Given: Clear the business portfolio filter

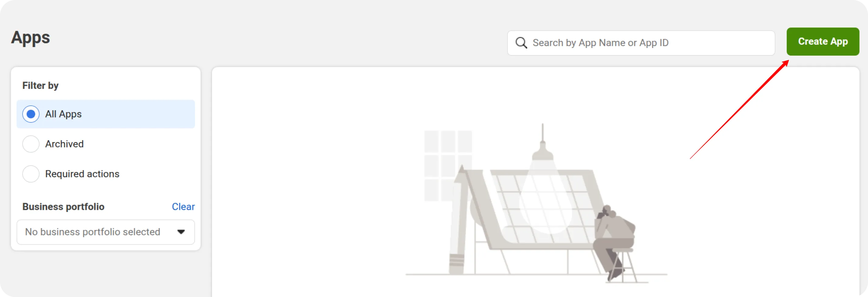Looking at the screenshot, I should click(x=183, y=207).
